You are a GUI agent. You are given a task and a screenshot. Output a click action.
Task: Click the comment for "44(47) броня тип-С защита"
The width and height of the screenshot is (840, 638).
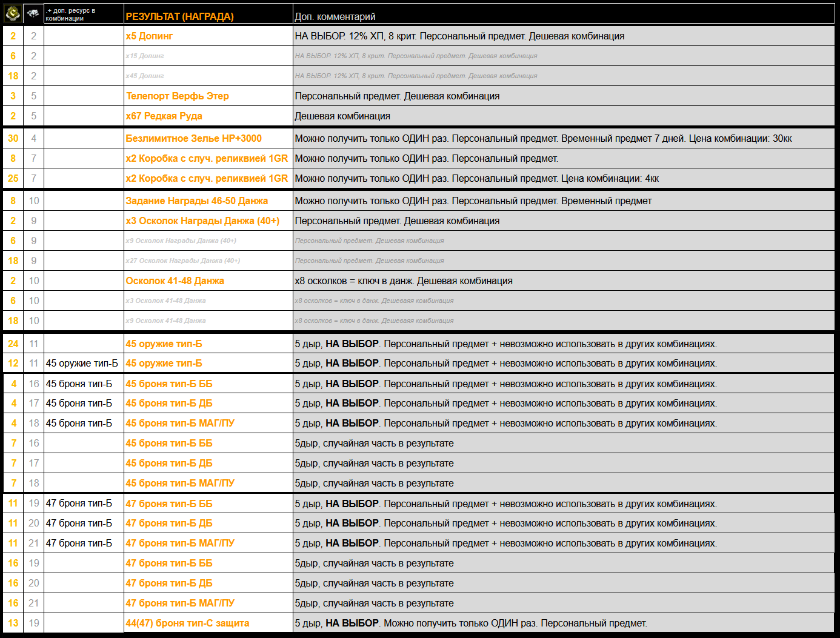click(x=471, y=623)
